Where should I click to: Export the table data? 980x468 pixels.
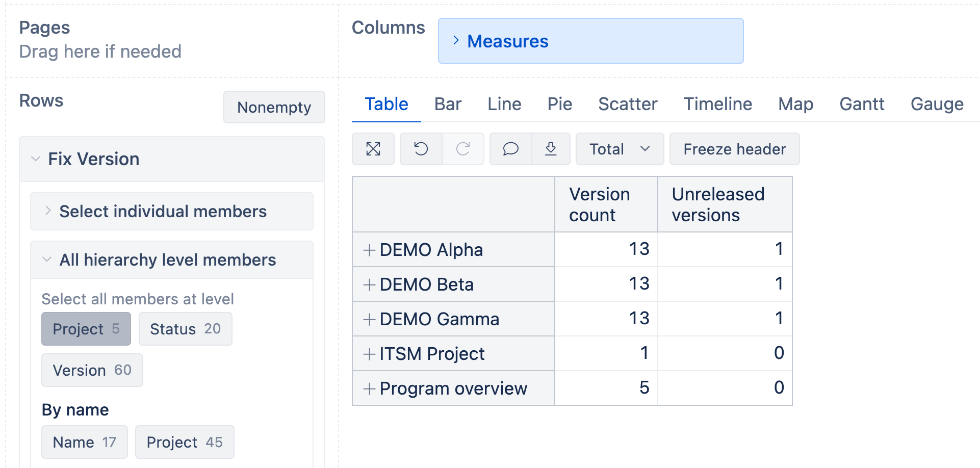(x=551, y=149)
